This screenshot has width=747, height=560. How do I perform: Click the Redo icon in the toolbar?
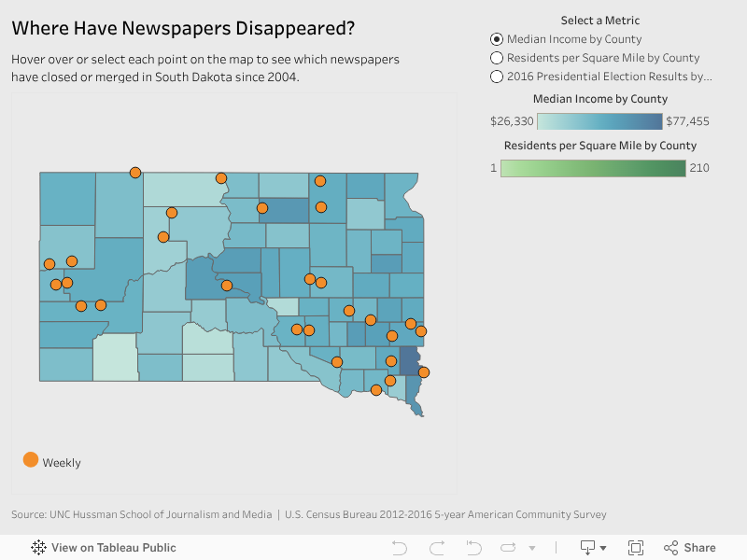point(435,548)
